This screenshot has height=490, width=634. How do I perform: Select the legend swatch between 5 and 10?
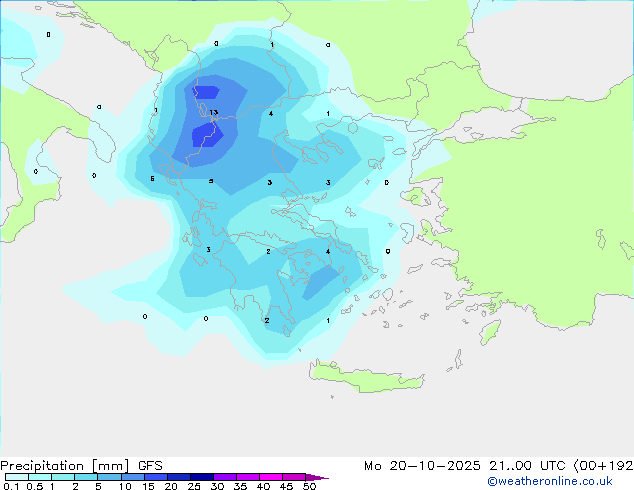click(109, 477)
